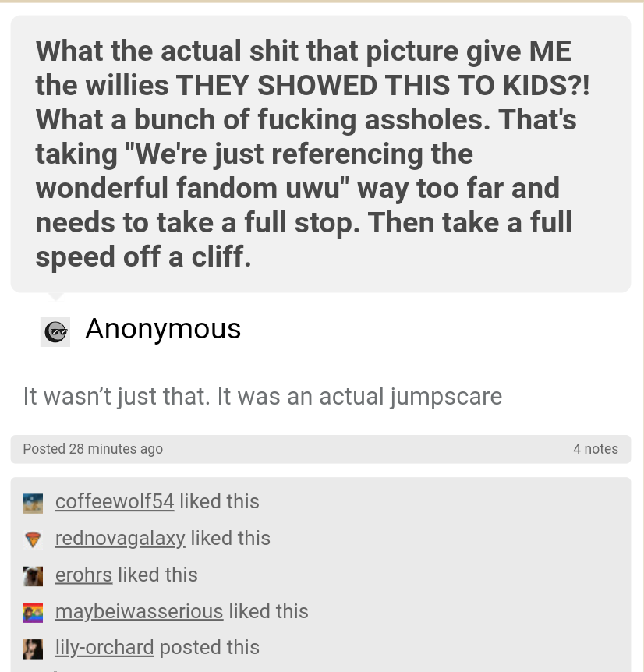The width and height of the screenshot is (644, 672).
Task: Click rednovagalaxy's pizza avatar icon
Action: pos(33,540)
